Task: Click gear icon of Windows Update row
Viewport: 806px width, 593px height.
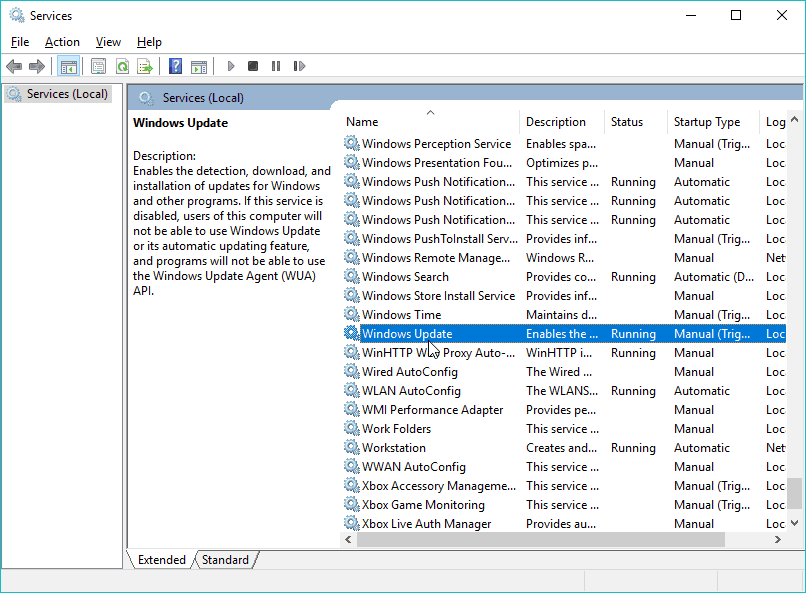Action: [352, 333]
